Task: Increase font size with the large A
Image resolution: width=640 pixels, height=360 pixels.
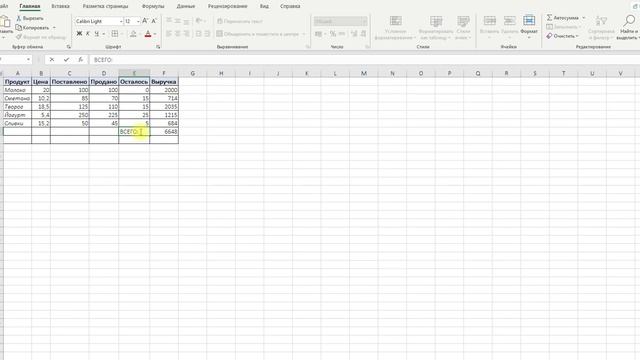Action: [x=145, y=21]
